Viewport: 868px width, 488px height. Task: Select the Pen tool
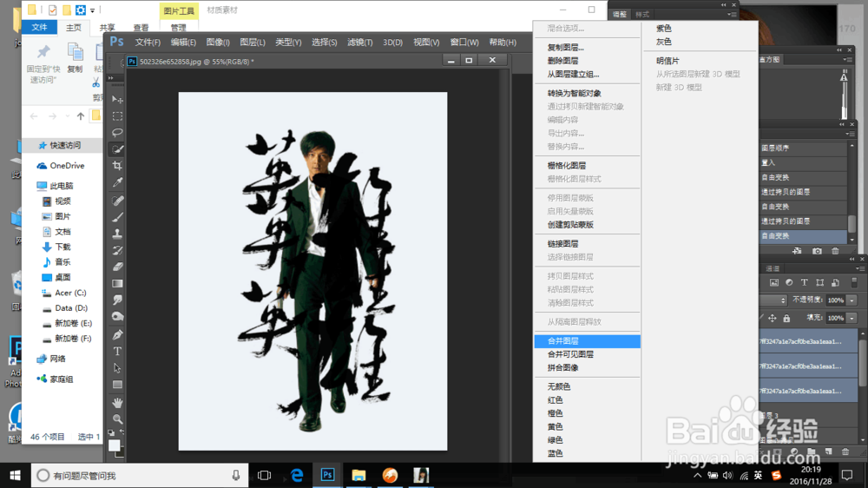[117, 334]
